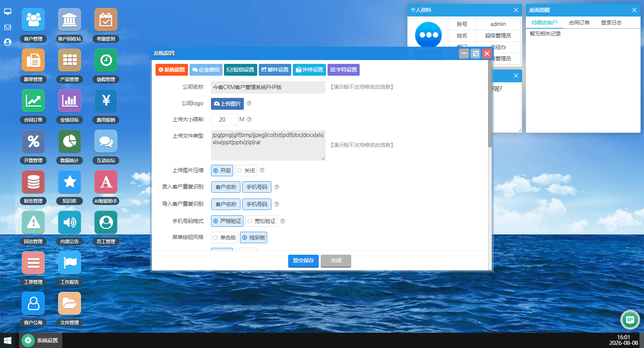Switch to 企业微信 tab

pos(206,70)
